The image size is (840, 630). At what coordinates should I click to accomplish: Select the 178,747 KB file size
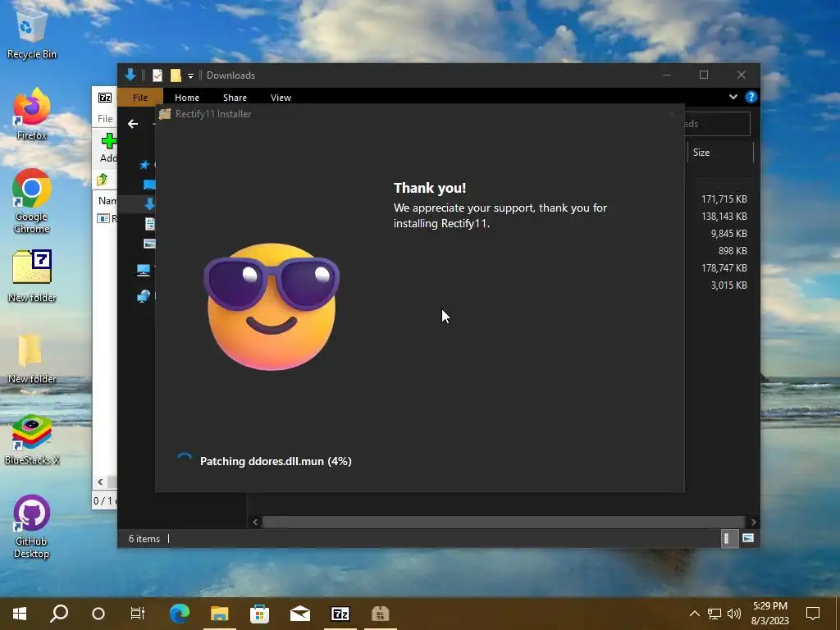pyautogui.click(x=724, y=268)
